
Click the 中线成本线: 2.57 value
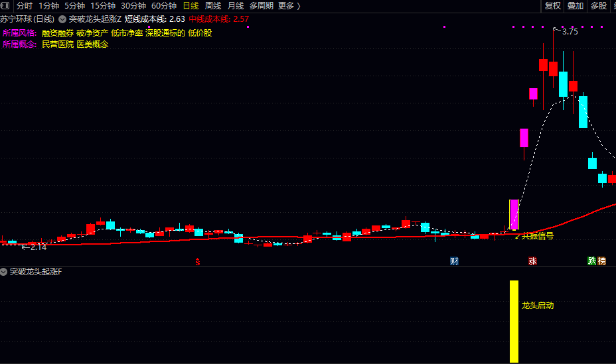[219, 19]
